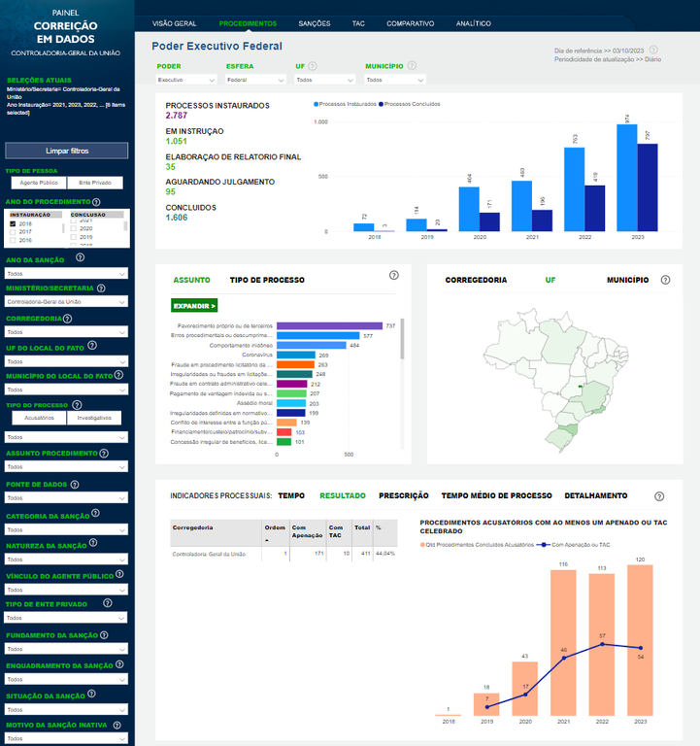Click the Limpar filtros button

[x=66, y=151]
